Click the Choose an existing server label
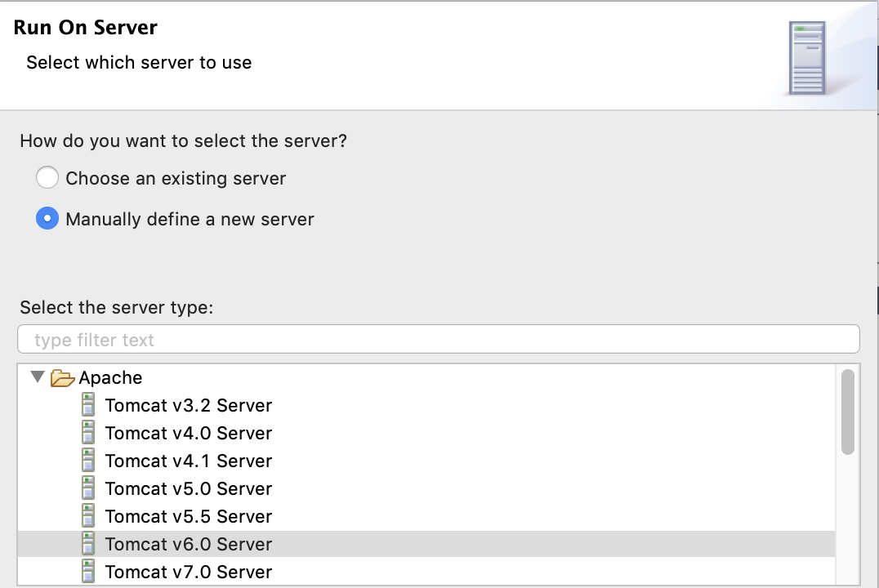The height and width of the screenshot is (588, 879). pyautogui.click(x=176, y=178)
